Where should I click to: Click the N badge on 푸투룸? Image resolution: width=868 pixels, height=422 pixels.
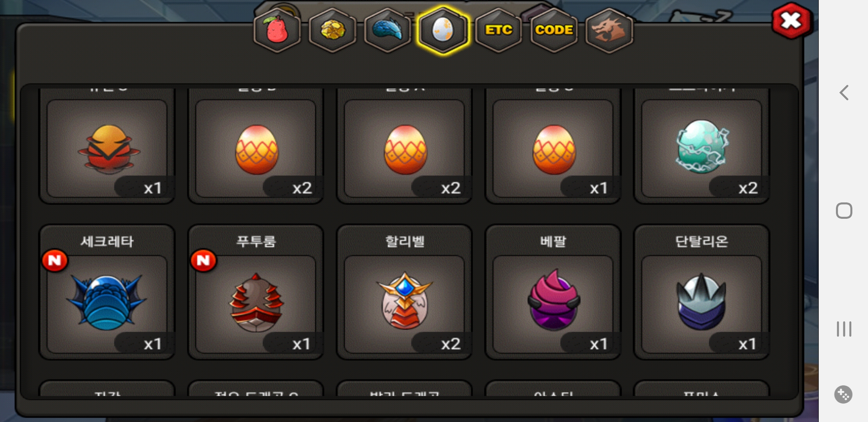click(203, 260)
